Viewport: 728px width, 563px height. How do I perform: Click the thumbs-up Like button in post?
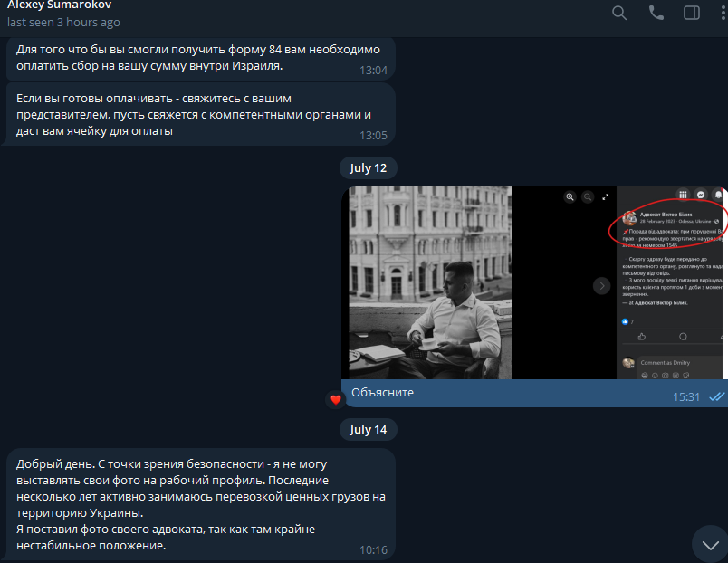click(x=642, y=337)
